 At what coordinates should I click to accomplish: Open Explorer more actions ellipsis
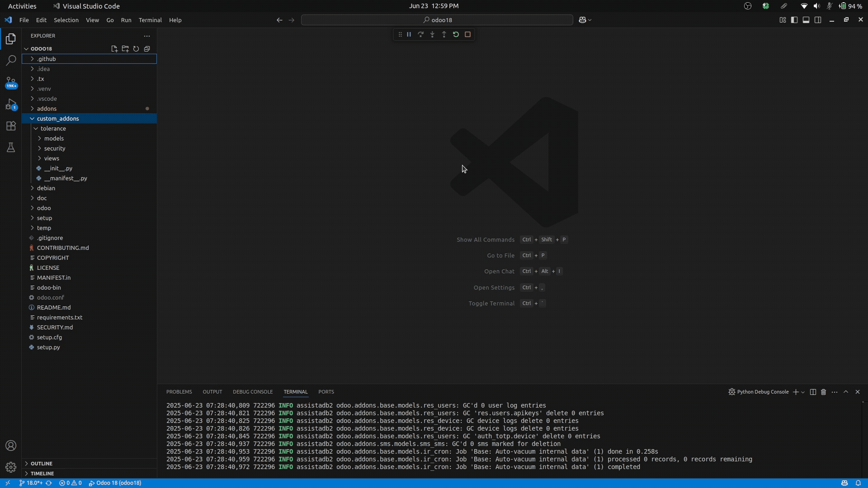coord(147,36)
